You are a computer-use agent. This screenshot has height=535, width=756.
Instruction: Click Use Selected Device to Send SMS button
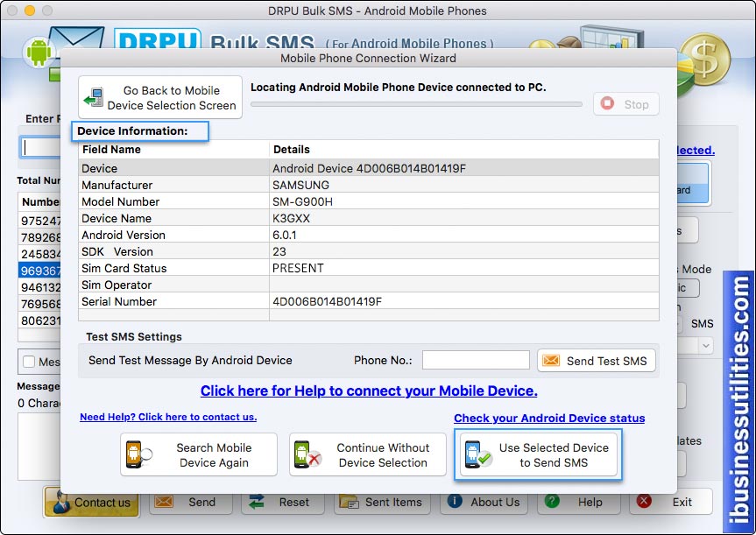[x=538, y=455]
